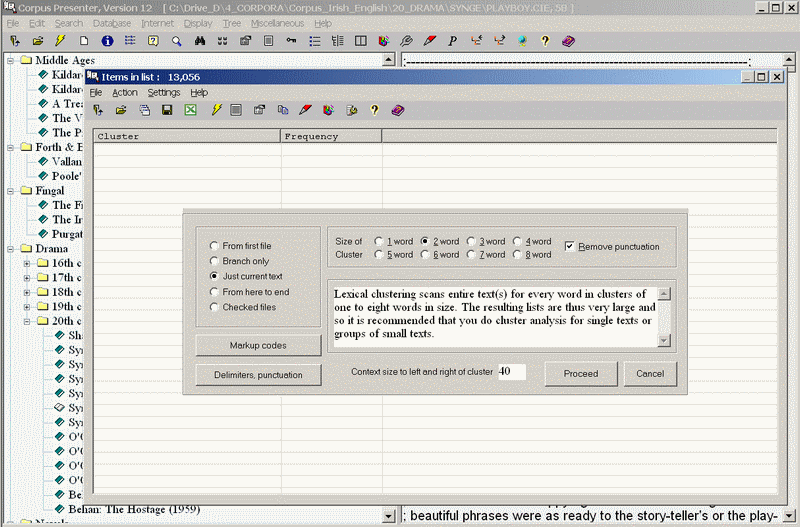Click the yellow question mark help icon in list window
Screen dimensions: 800x527
(x=374, y=110)
